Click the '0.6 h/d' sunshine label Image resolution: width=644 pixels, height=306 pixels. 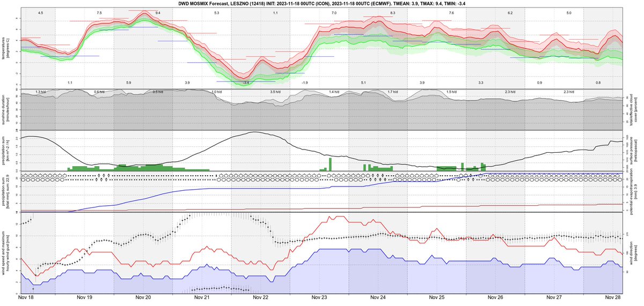[x=99, y=92]
